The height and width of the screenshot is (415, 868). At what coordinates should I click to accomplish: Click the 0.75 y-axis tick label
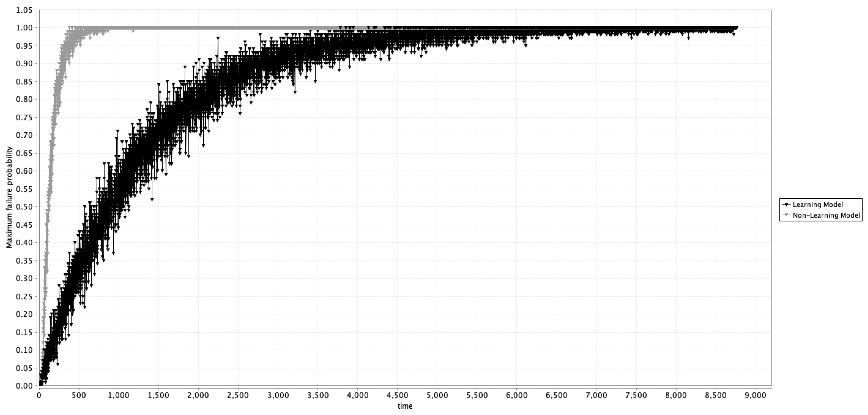pyautogui.click(x=24, y=118)
